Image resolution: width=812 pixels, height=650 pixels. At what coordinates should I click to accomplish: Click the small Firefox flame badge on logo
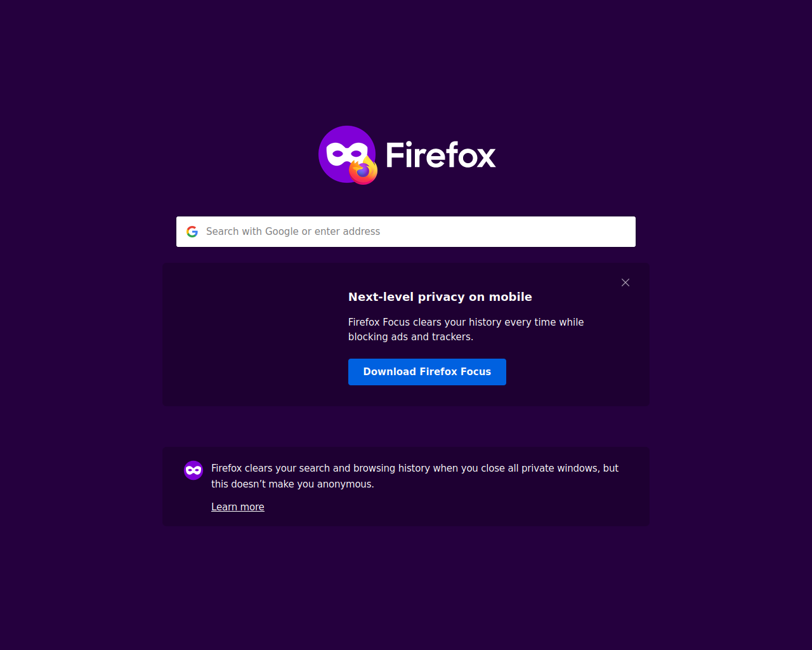coord(363,170)
